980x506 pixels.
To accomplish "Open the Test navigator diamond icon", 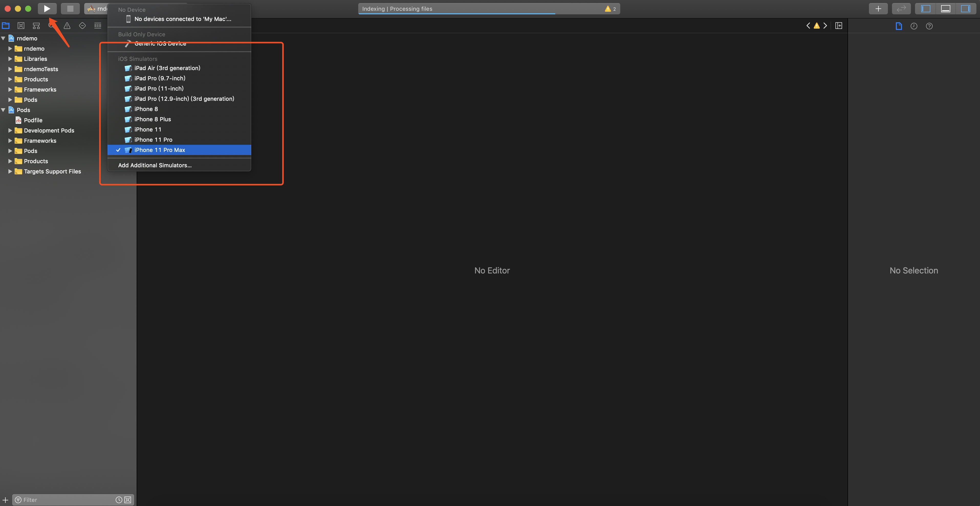I will point(82,26).
